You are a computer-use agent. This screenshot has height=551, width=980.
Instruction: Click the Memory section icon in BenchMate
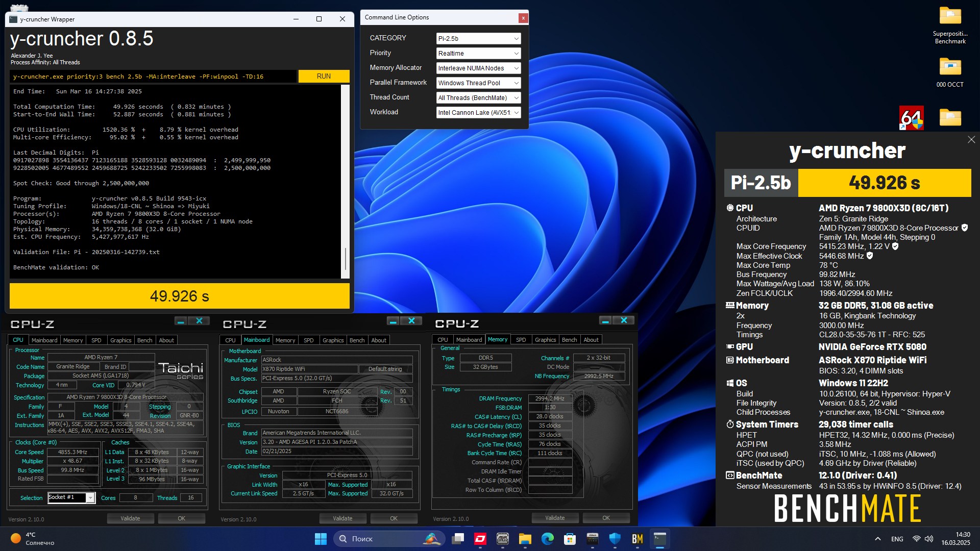tap(730, 305)
